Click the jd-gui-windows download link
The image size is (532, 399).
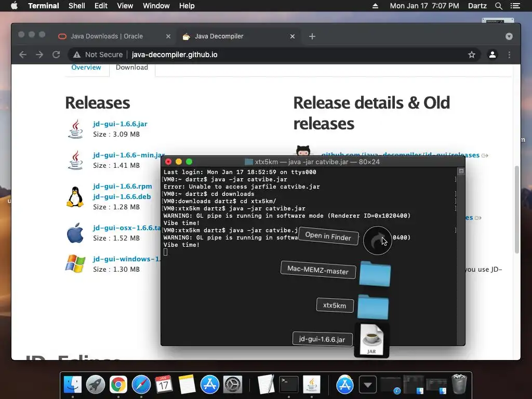pos(127,259)
